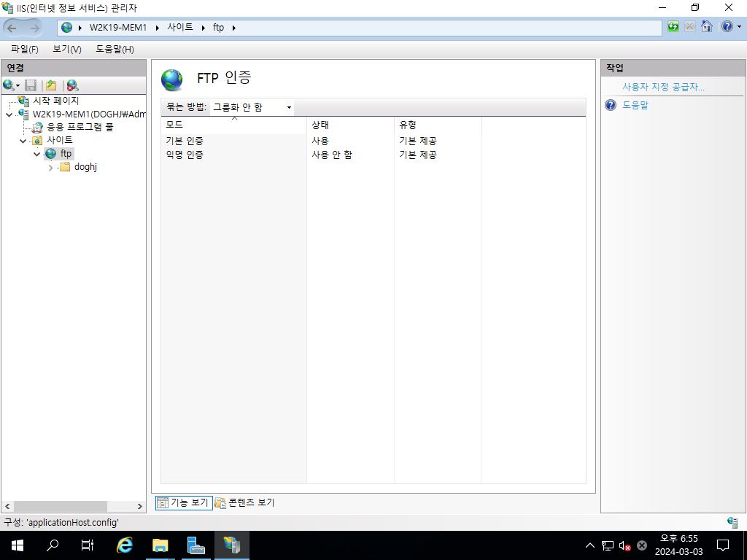
Task: Click the green Refresh page icon
Action: pos(673,27)
